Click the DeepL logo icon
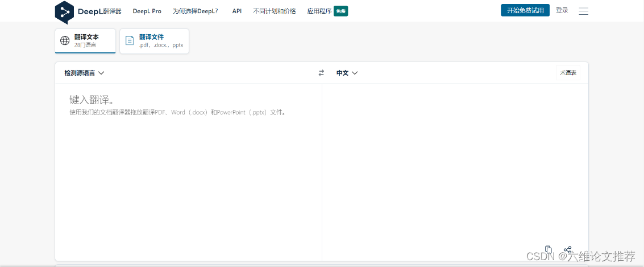The image size is (644, 267). [x=64, y=12]
